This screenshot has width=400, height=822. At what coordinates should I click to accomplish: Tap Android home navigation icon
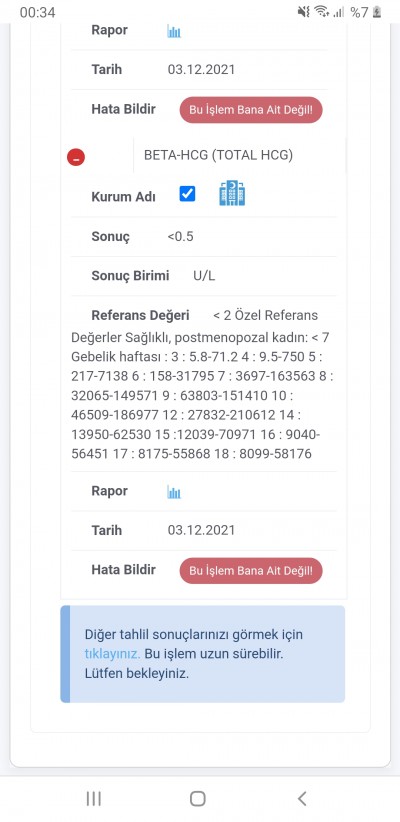pos(198,798)
